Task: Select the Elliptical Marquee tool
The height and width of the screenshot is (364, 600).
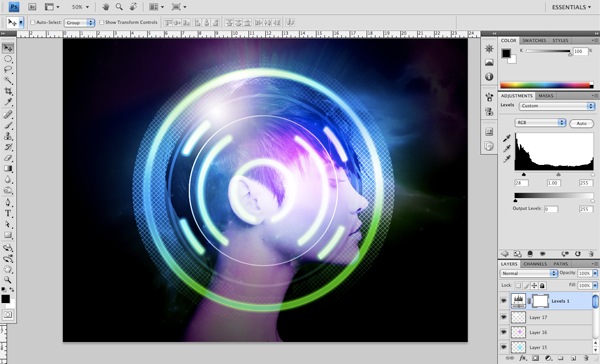Action: point(8,59)
